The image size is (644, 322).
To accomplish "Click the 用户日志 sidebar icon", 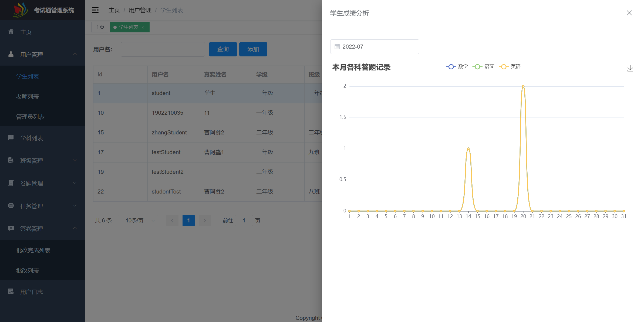I will point(11,292).
